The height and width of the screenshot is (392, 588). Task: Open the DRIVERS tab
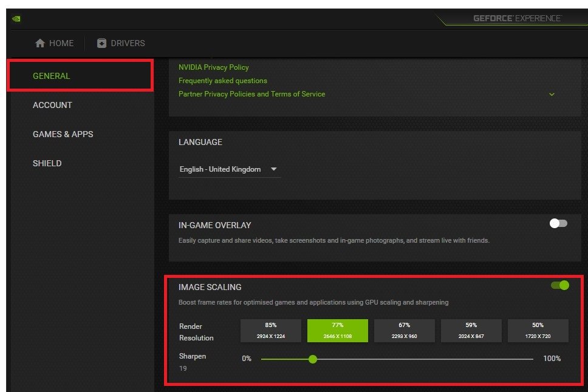click(121, 43)
